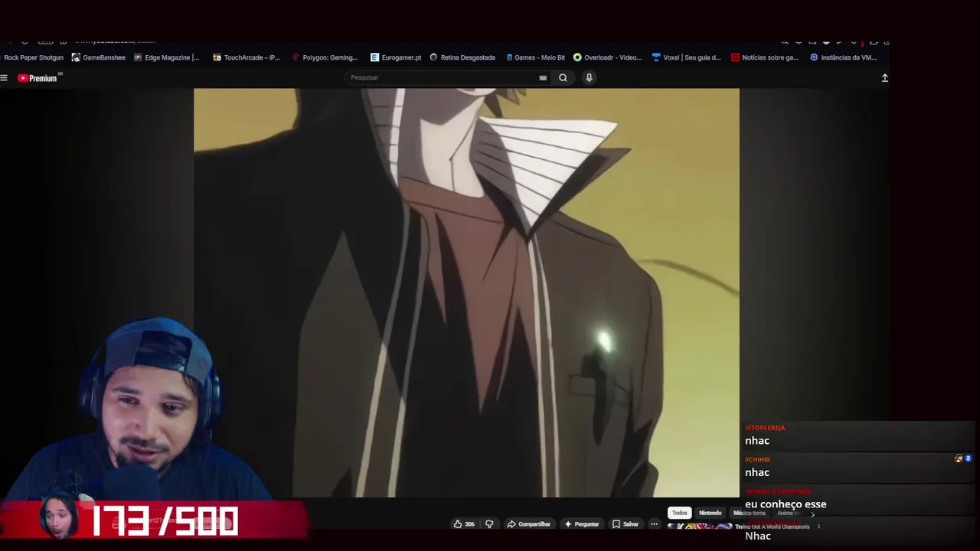This screenshot has height=551, width=980.
Task: Open Eurogamer.pt bookmark
Action: [x=396, y=57]
